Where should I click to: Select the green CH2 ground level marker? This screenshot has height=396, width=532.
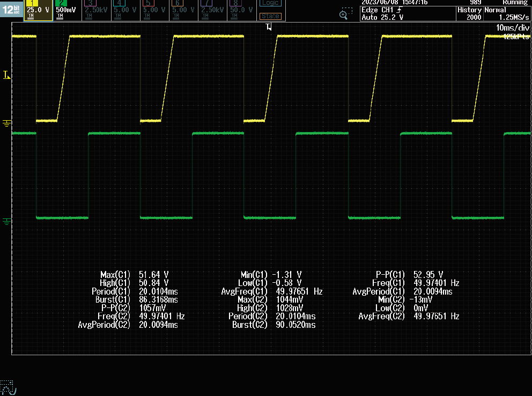tap(6, 222)
